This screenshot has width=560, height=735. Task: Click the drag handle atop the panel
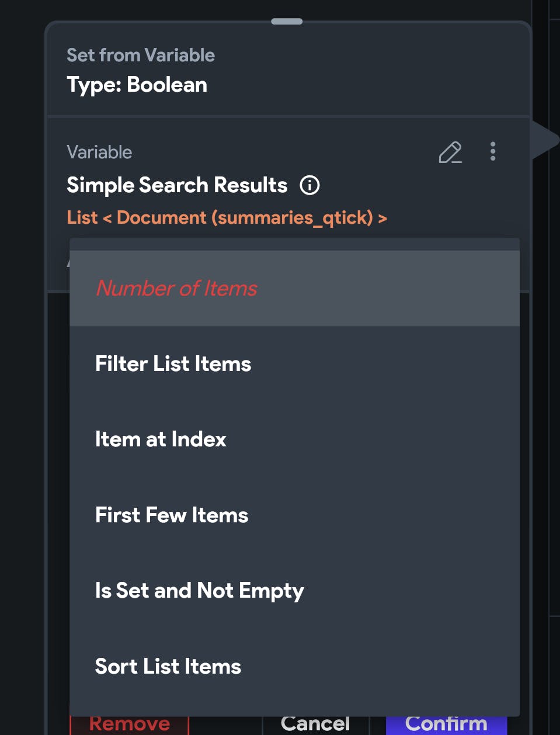(287, 22)
